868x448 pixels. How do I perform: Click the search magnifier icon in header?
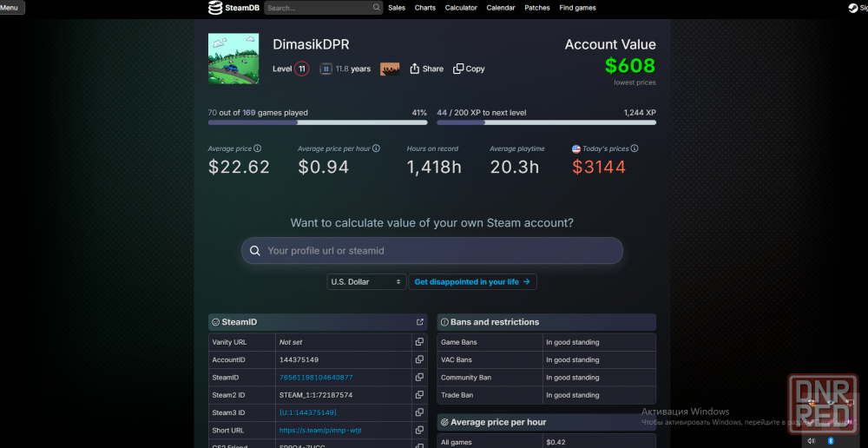pos(377,8)
